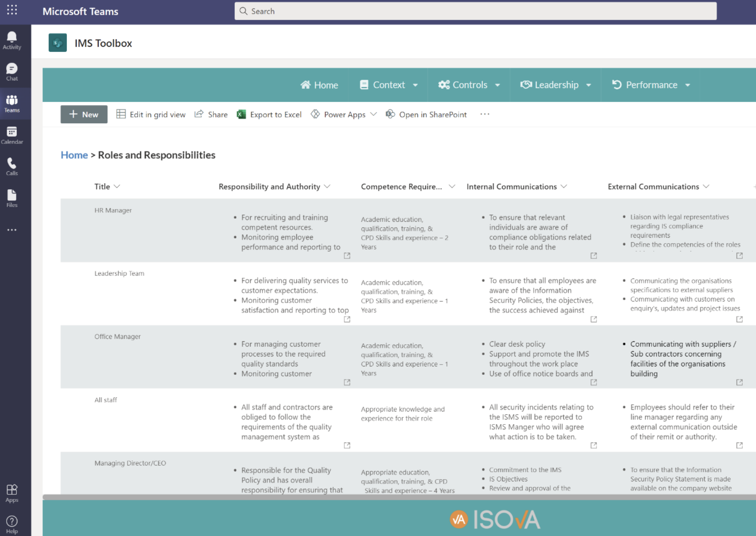Navigate back via the Home breadcrumb link

click(x=74, y=155)
